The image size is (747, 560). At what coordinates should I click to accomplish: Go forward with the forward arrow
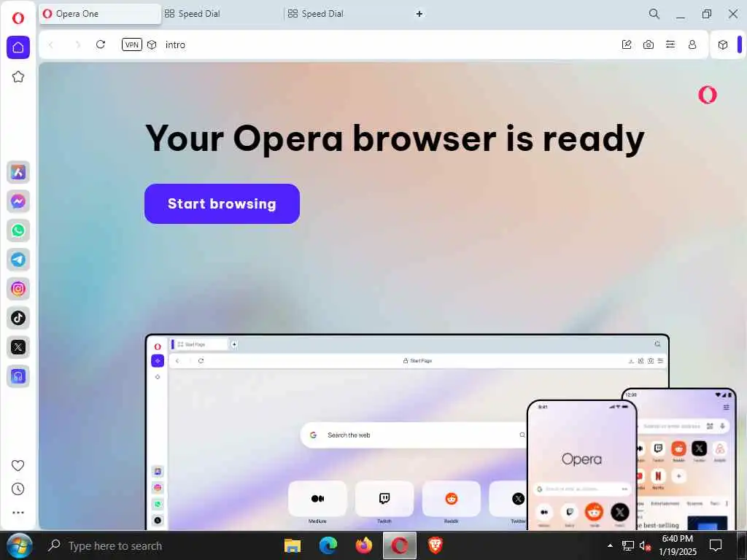pos(77,44)
